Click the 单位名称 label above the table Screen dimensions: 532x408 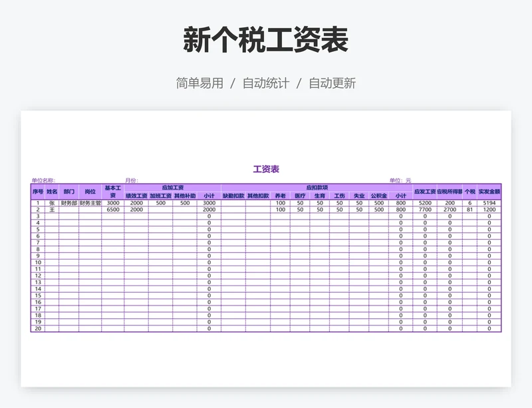(43, 180)
